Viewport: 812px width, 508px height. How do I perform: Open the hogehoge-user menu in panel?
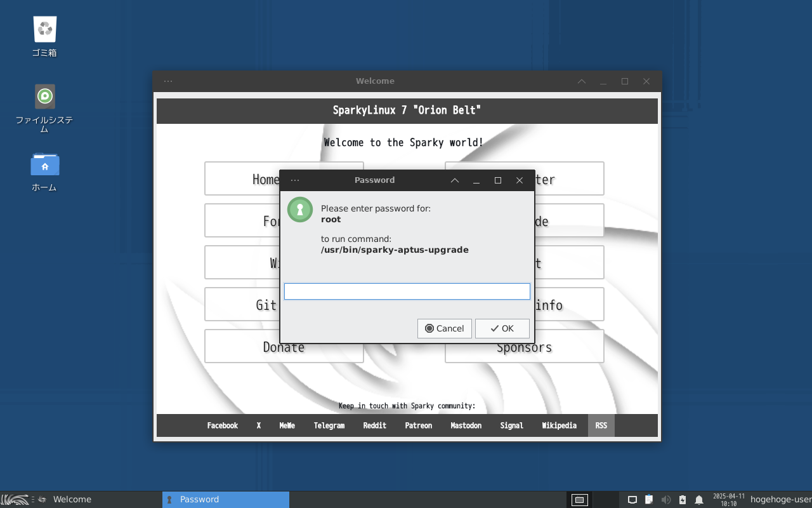pyautogui.click(x=781, y=500)
